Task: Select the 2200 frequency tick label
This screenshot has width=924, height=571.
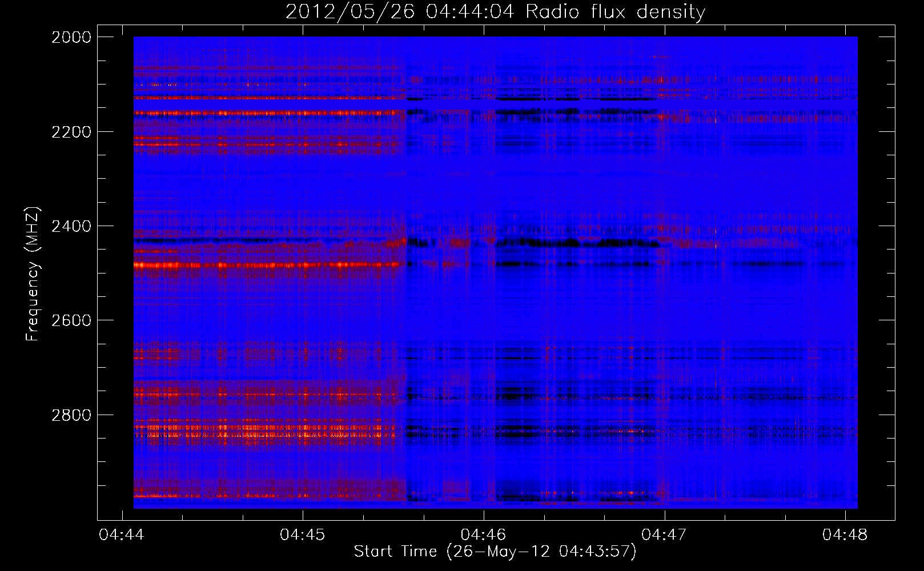Action: pyautogui.click(x=71, y=132)
